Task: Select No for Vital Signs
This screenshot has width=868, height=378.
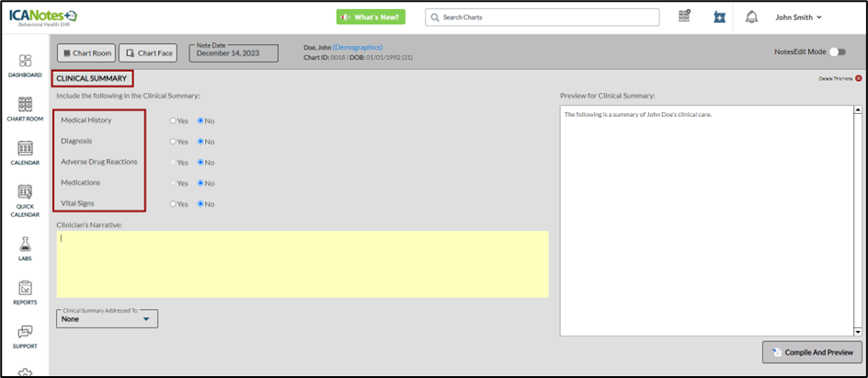Action: [201, 204]
